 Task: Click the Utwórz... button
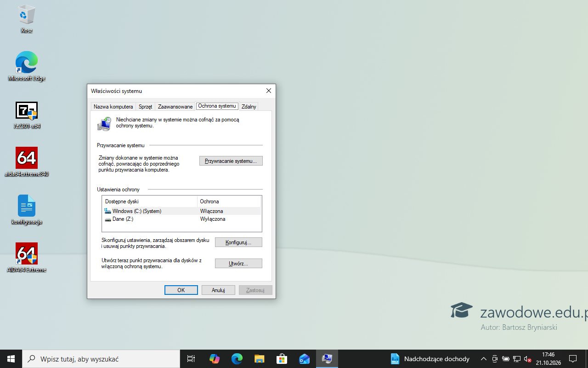coord(238,264)
